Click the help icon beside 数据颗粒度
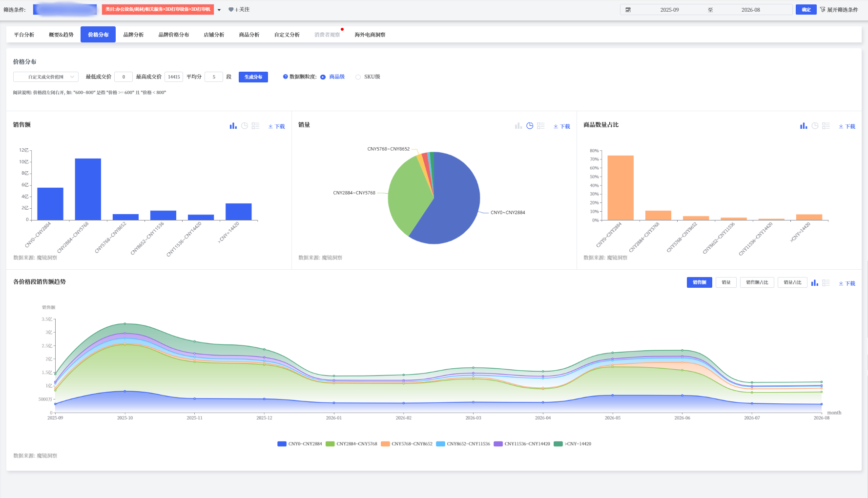 coord(286,77)
